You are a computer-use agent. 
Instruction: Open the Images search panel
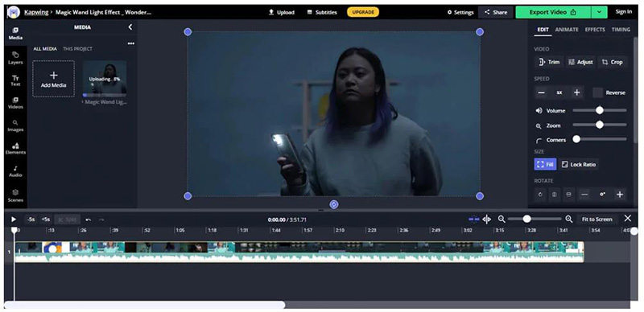tap(15, 125)
